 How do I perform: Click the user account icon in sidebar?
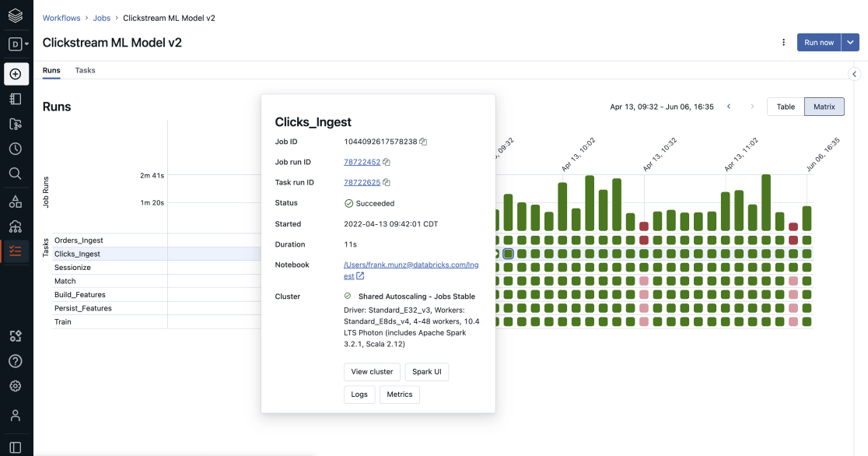16,415
